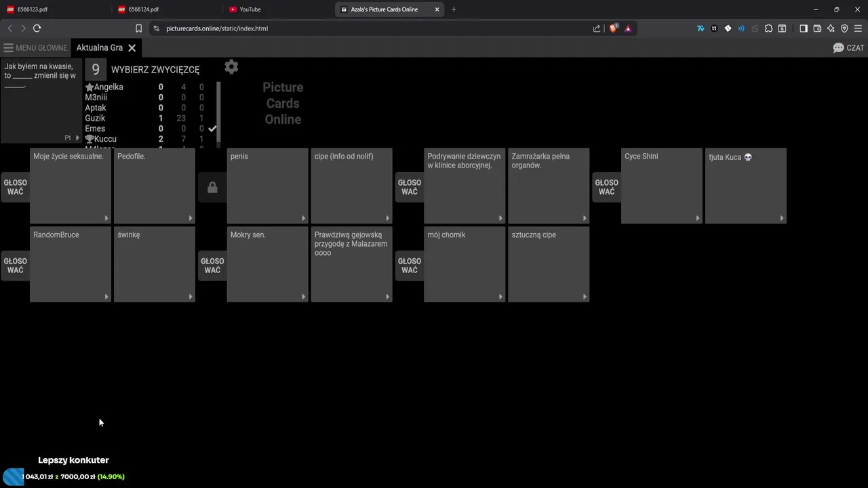The height and width of the screenshot is (488, 868).
Task: Switch to the 6566123.pdf tab
Action: click(x=56, y=9)
